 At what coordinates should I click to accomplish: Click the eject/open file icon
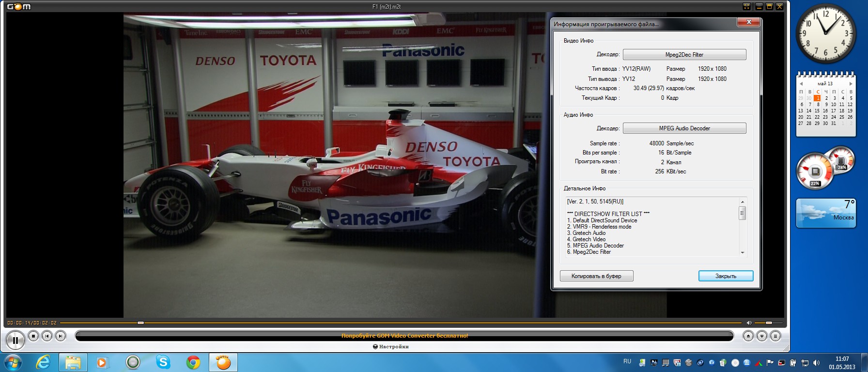click(748, 336)
